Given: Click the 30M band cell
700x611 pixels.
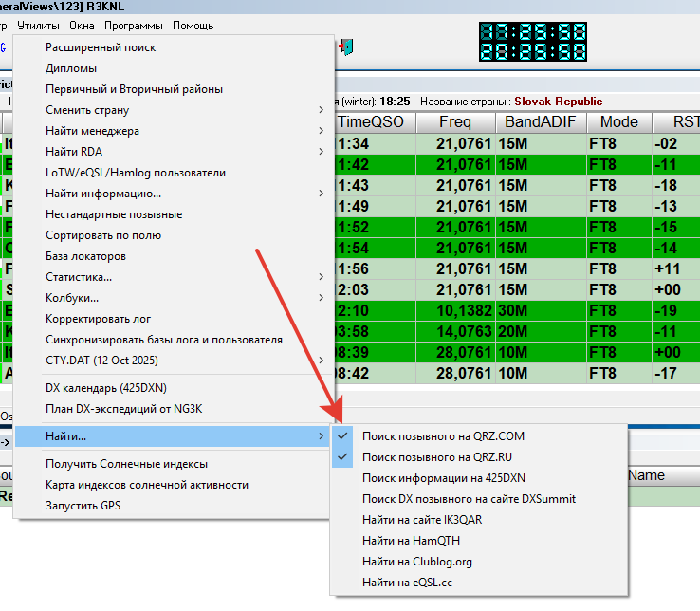Looking at the screenshot, I should (541, 311).
